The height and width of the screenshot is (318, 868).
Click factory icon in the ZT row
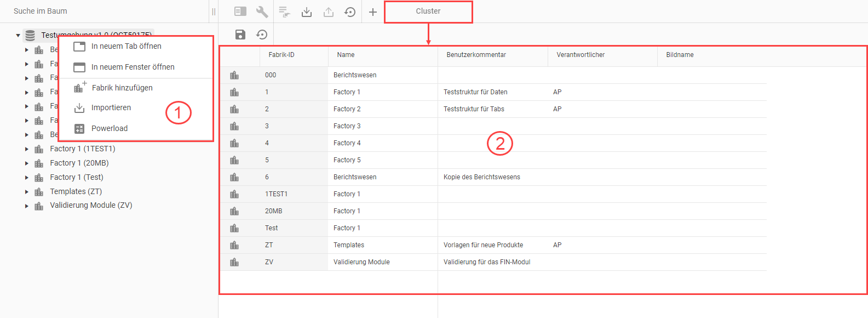click(x=234, y=245)
